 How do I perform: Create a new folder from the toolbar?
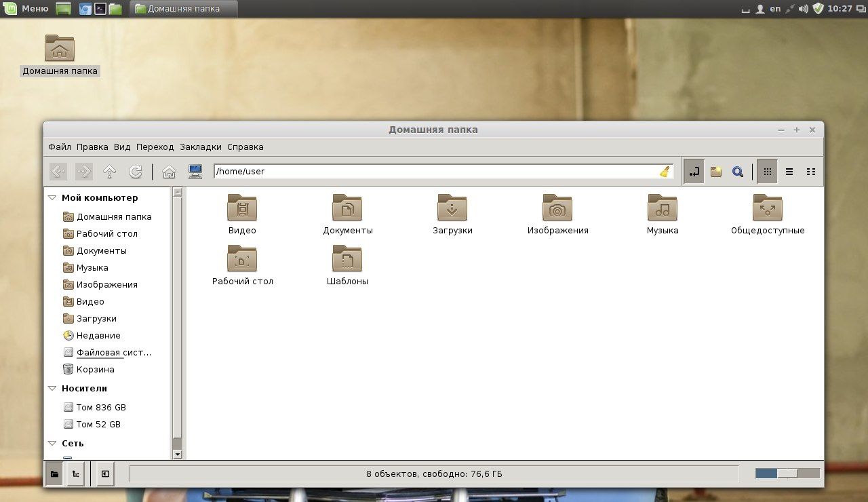coord(715,172)
